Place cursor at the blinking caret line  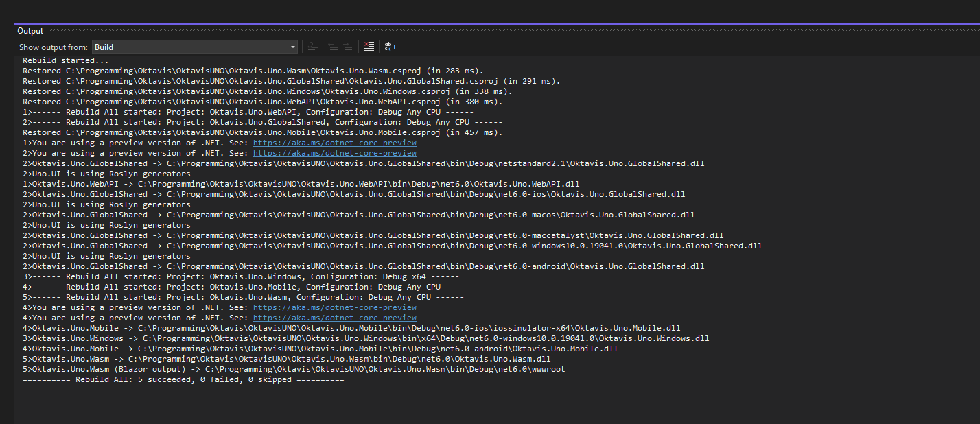pos(23,389)
